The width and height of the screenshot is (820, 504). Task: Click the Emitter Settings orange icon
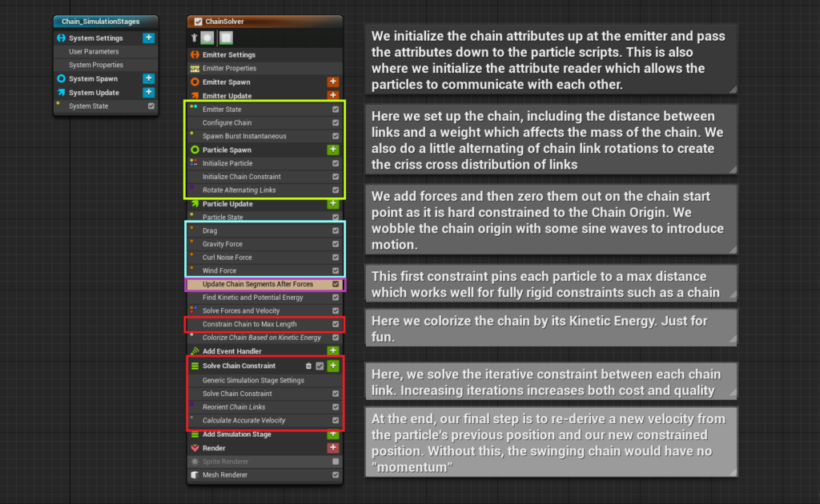coord(195,55)
